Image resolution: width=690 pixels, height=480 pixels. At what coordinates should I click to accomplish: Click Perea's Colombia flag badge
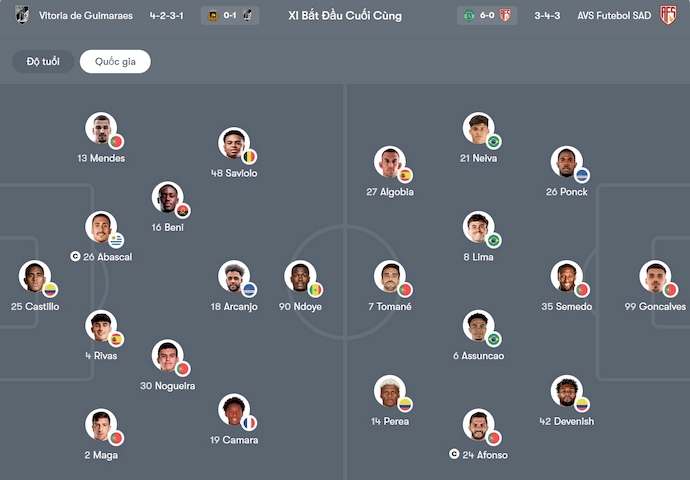tap(405, 405)
